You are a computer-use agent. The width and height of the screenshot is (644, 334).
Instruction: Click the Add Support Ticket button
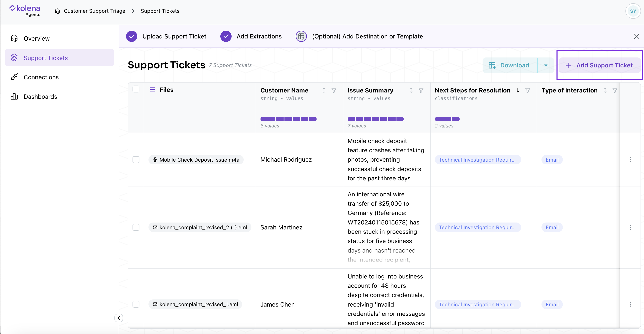(x=599, y=65)
